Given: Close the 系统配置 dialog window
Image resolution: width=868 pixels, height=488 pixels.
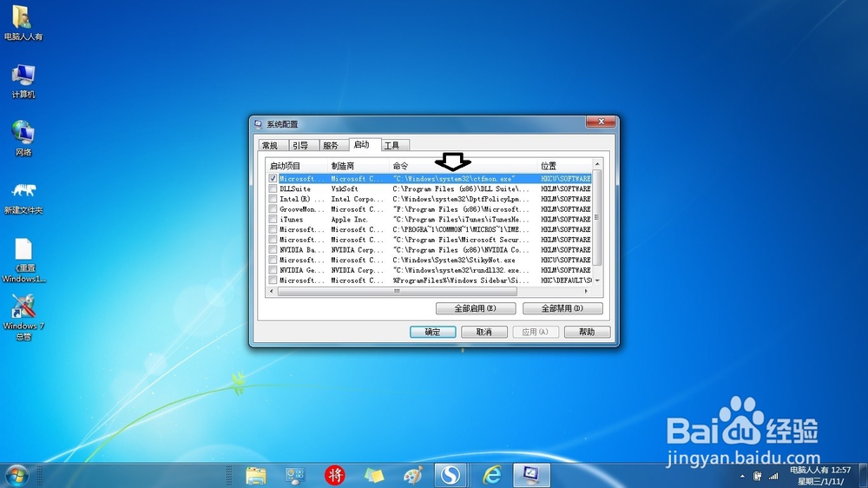Looking at the screenshot, I should point(601,122).
